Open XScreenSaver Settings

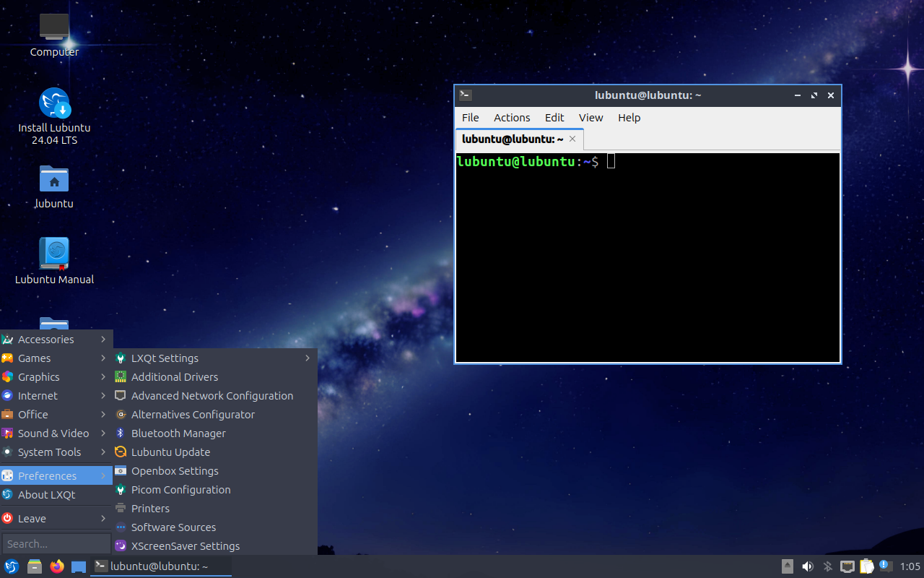(x=215, y=546)
